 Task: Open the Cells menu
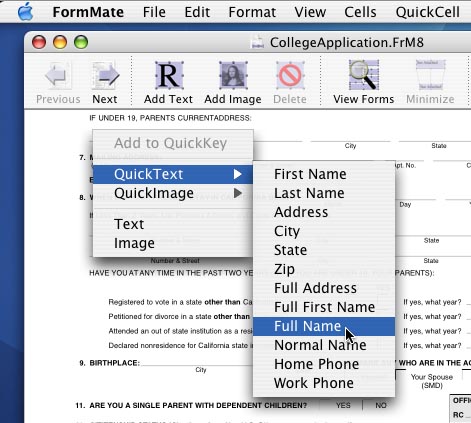[x=360, y=12]
